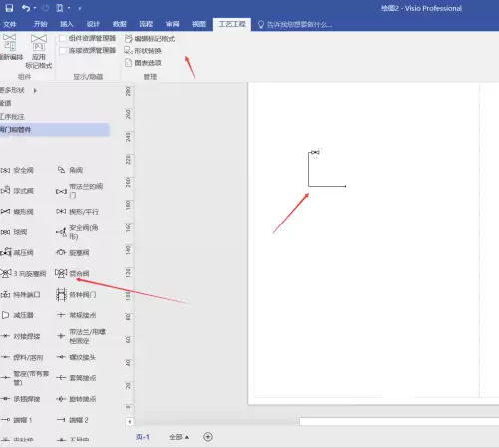Click the 应用标记格式 apply tag format button
The height and width of the screenshot is (448, 499).
coord(39,51)
